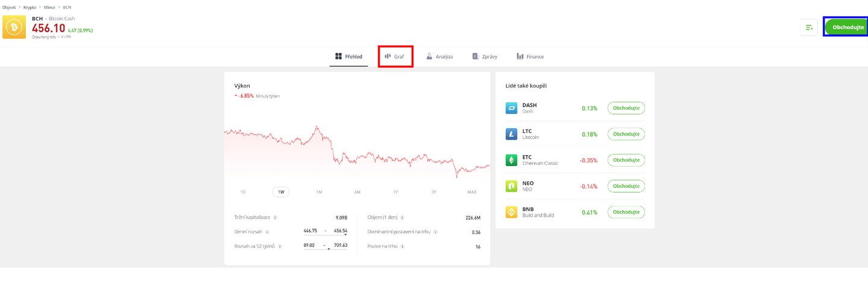Click the Litecoin logo icon
The height and width of the screenshot is (295, 868).
tap(511, 134)
